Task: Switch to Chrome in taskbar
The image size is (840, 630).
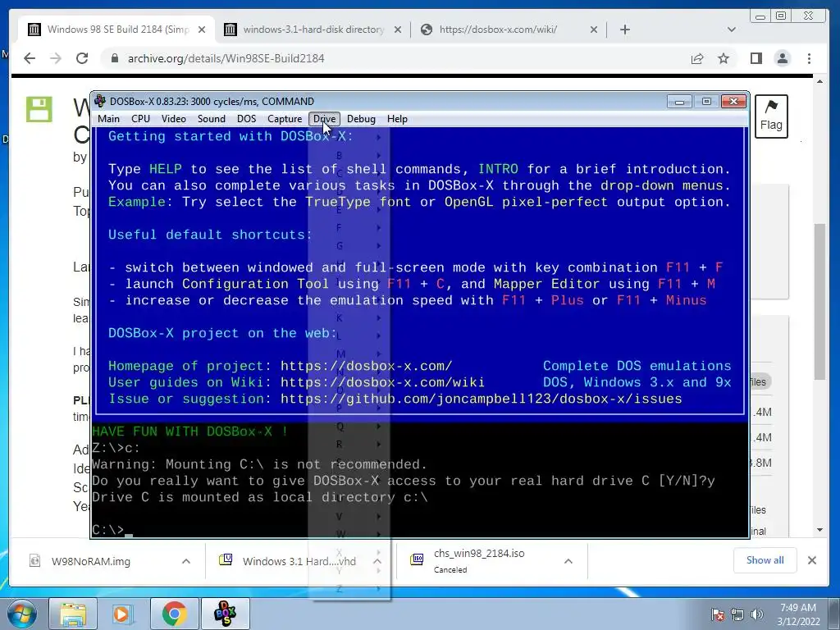Action: pyautogui.click(x=174, y=614)
